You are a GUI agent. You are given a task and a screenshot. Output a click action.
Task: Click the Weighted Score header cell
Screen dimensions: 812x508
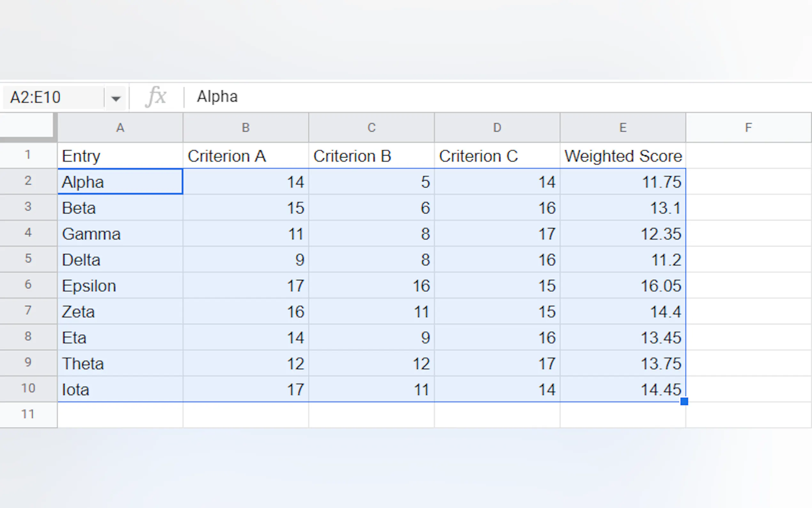point(623,156)
